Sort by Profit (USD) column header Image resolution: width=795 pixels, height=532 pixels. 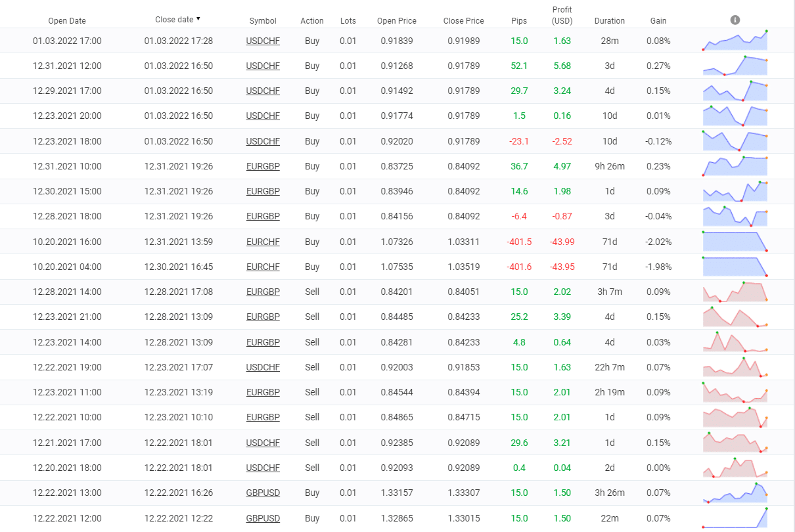coord(562,15)
